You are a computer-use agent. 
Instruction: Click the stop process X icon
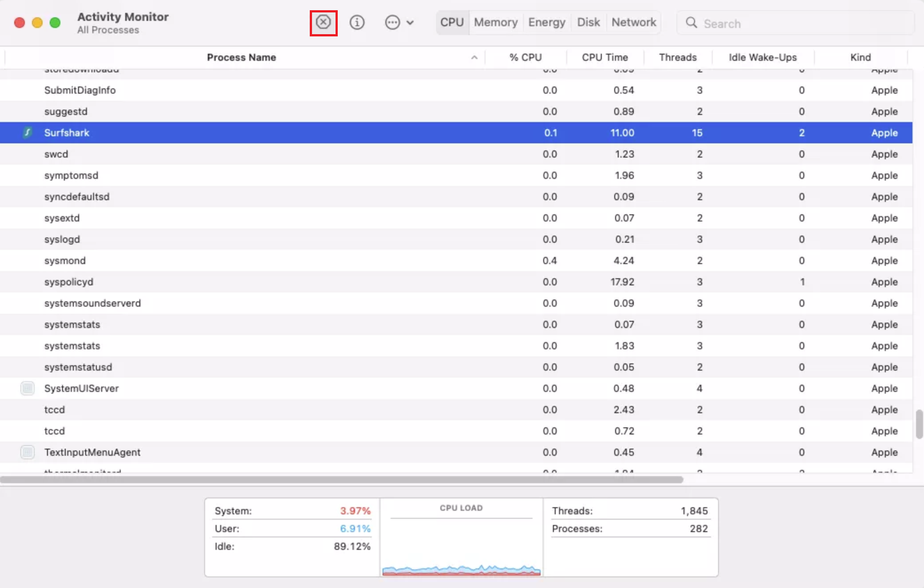point(323,22)
